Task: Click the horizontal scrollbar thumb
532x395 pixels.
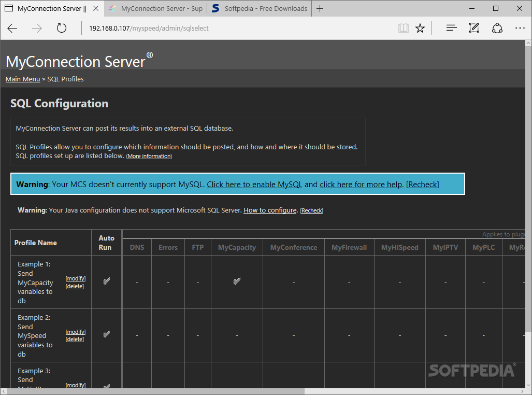Action: coord(155,391)
